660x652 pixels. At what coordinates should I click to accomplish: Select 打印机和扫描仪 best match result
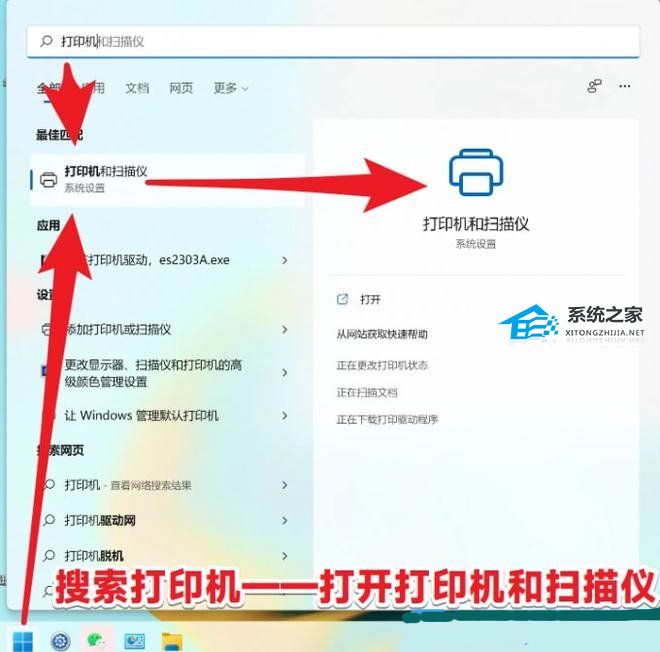[x=165, y=179]
